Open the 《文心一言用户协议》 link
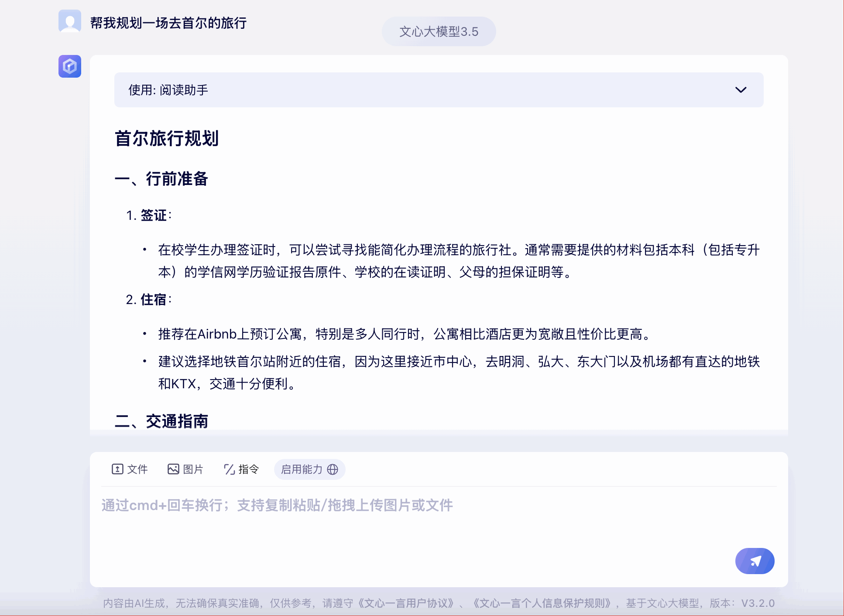This screenshot has width=844, height=616. click(x=405, y=603)
